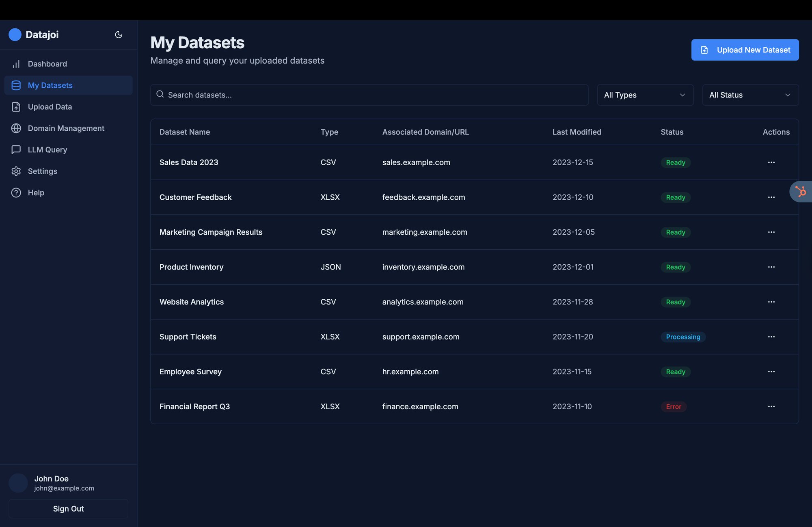Open the LLM Query sidebar item

(48, 150)
